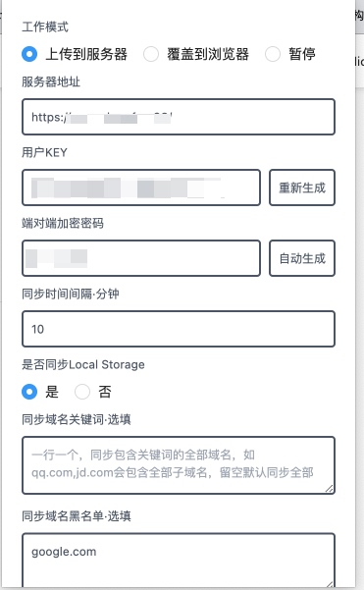
Task: Select the 覆盖到浏览器 work mode
Action: (151, 54)
